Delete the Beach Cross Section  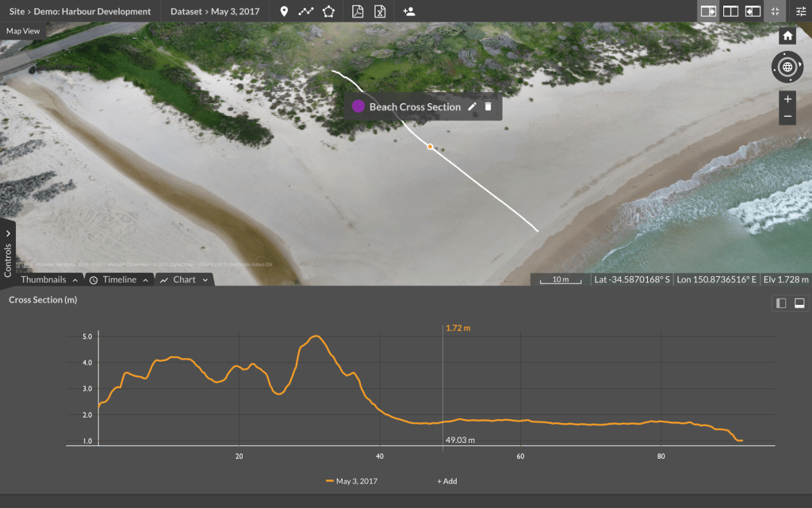tap(488, 106)
